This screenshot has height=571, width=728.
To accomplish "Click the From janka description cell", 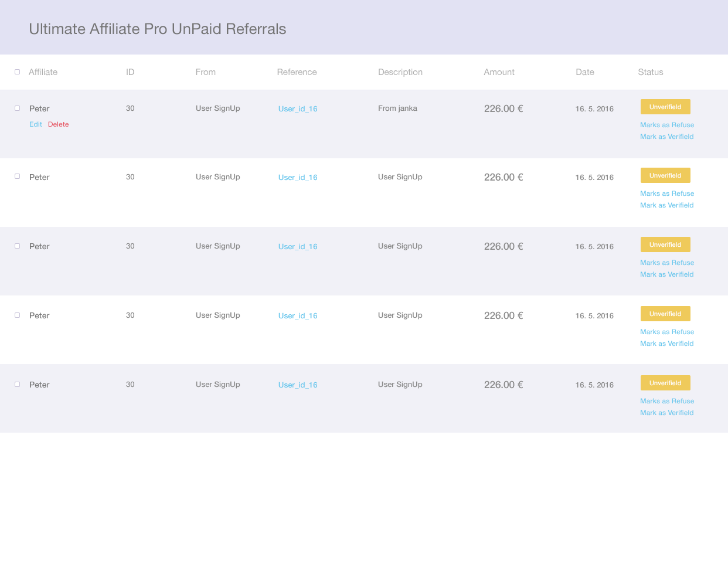I will pos(398,108).
